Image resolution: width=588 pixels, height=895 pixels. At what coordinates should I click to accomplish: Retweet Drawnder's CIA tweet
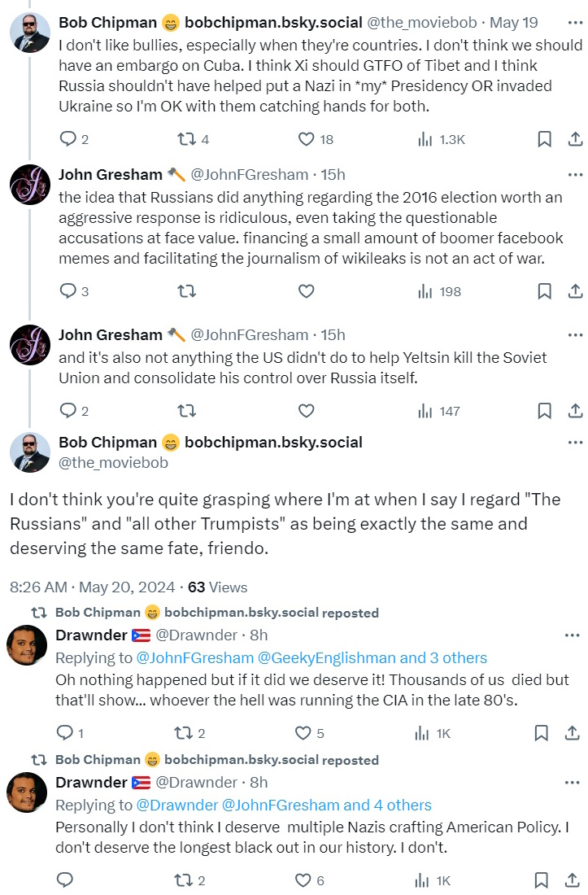(x=185, y=733)
